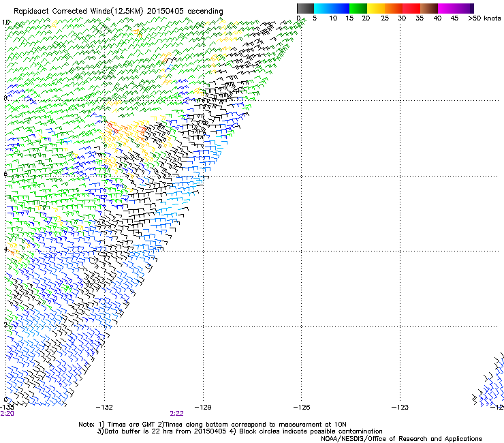This screenshot has width=504, height=443.
Task: Click the '20150405 ascending' date text in title
Action: (x=185, y=12)
